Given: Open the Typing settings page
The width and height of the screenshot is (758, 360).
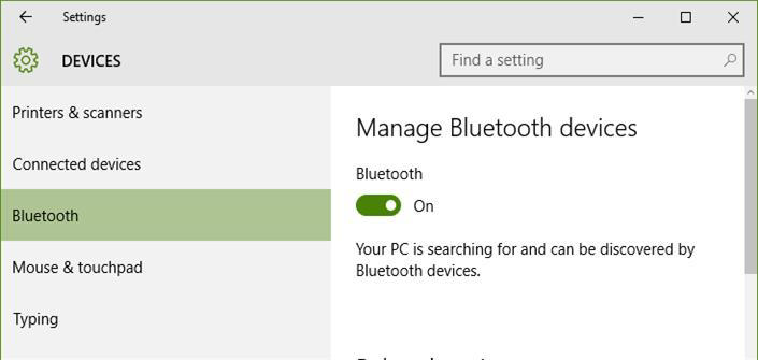Looking at the screenshot, I should point(166,319).
